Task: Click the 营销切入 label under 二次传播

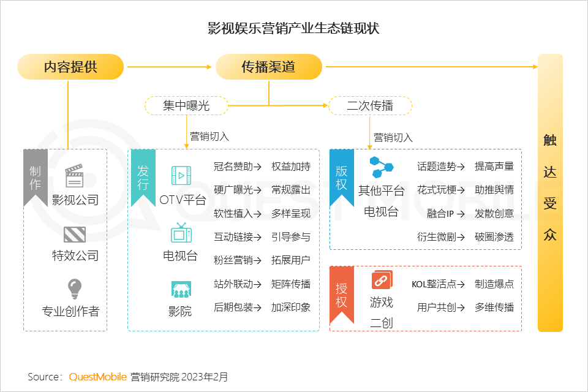Action: tap(393, 138)
